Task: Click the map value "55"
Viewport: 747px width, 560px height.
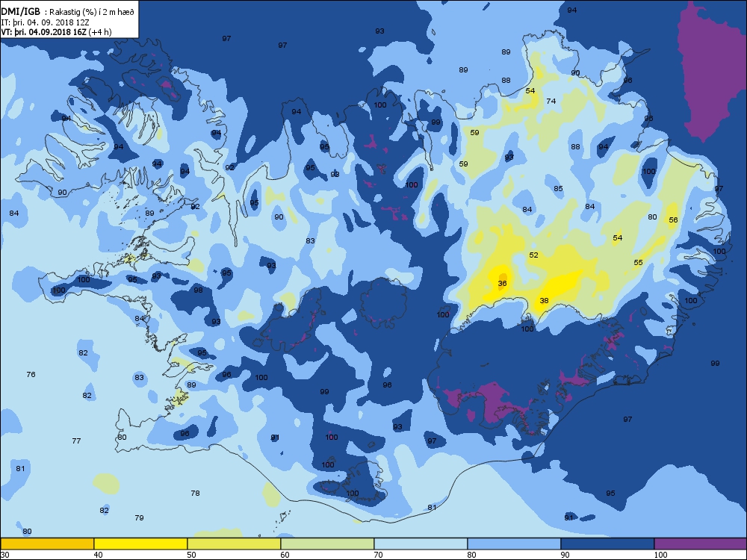Action: click(x=639, y=262)
